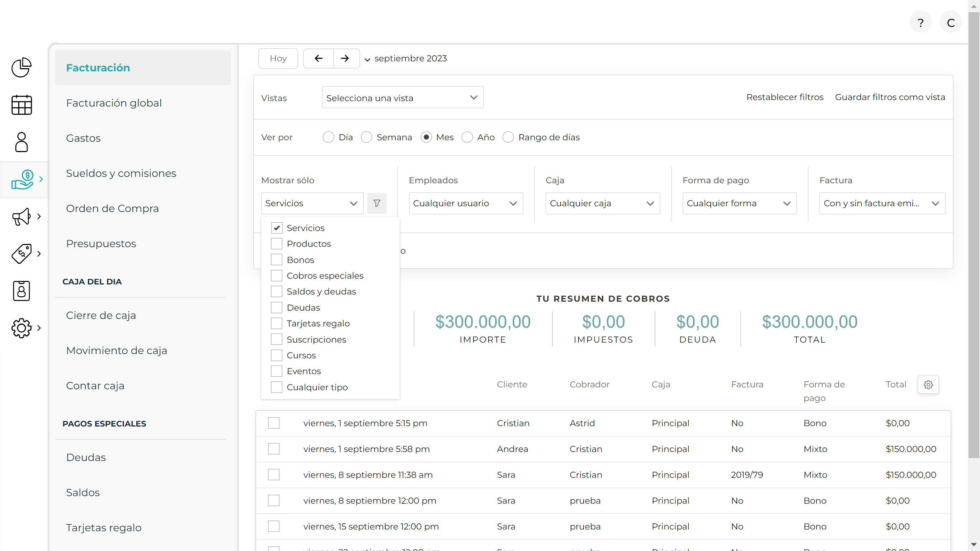Image resolution: width=980 pixels, height=551 pixels.
Task: Select row checkbox for 8 septiembre 11:38 am
Action: [274, 475]
